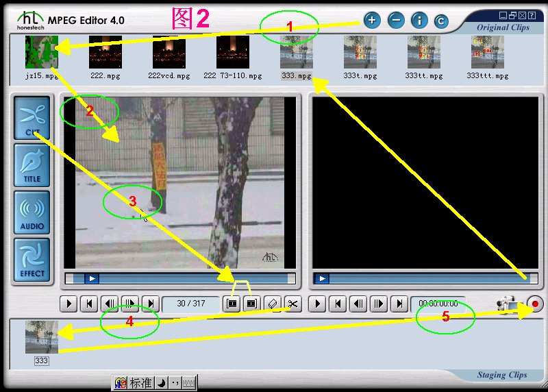Select the 333.mpg clip thumbnail

(x=296, y=52)
